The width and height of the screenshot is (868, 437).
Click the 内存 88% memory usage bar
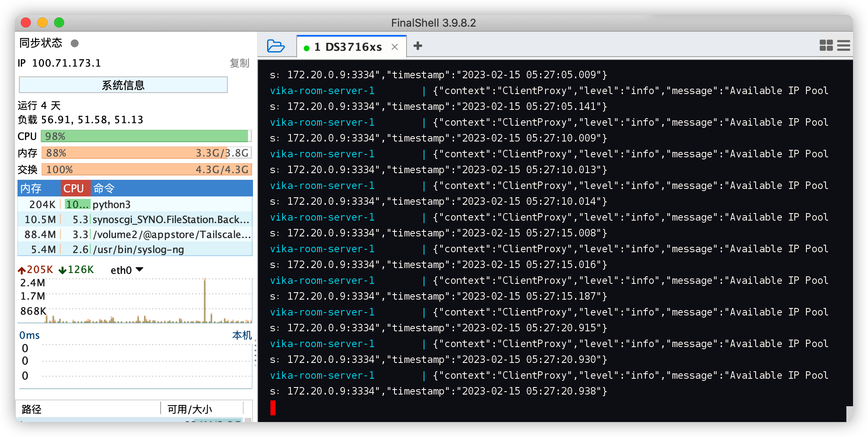click(x=146, y=153)
